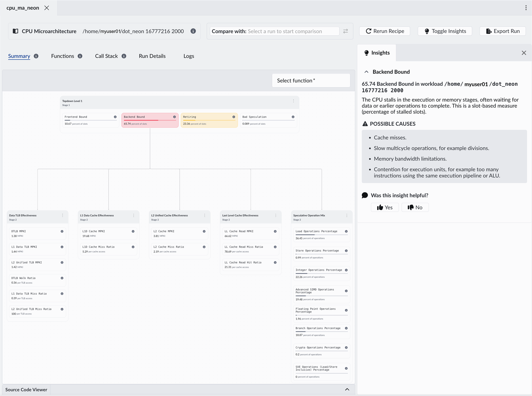The width and height of the screenshot is (532, 396).
Task: Open the Call Stack tab
Action: 106,56
